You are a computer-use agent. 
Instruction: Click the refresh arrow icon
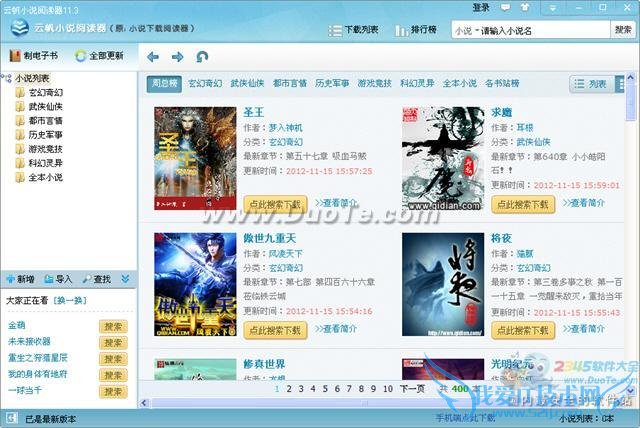point(202,57)
